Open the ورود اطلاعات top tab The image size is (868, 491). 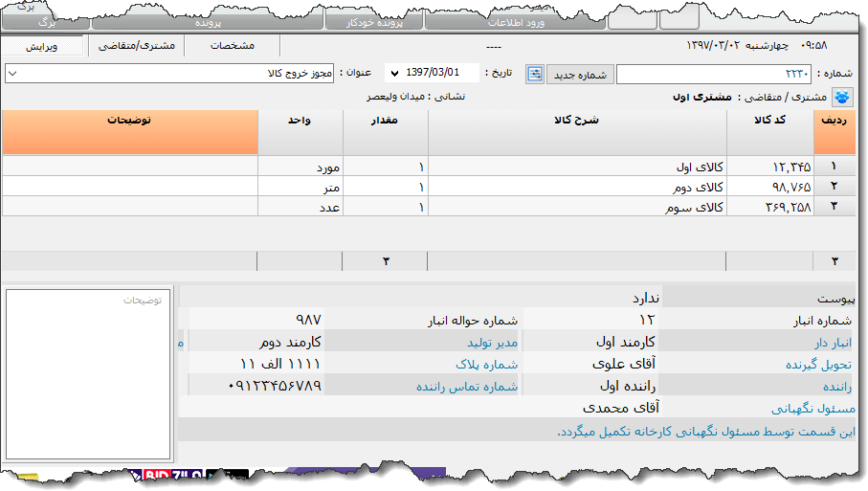coord(516,23)
